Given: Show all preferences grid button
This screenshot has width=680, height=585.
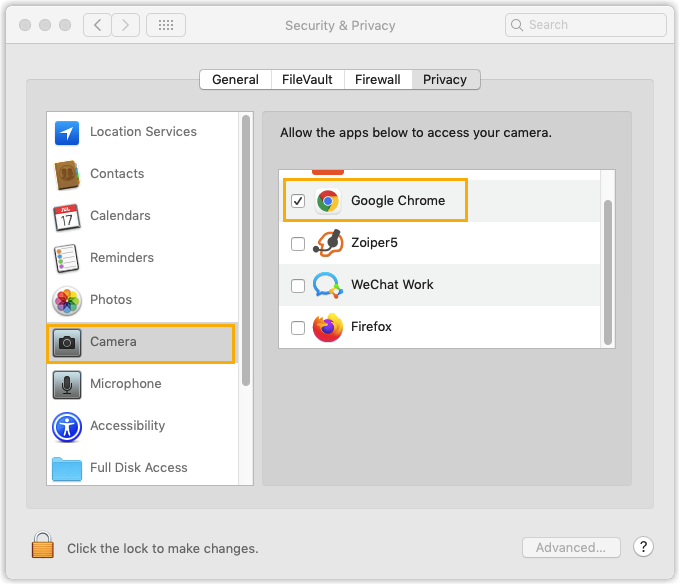Looking at the screenshot, I should [166, 25].
